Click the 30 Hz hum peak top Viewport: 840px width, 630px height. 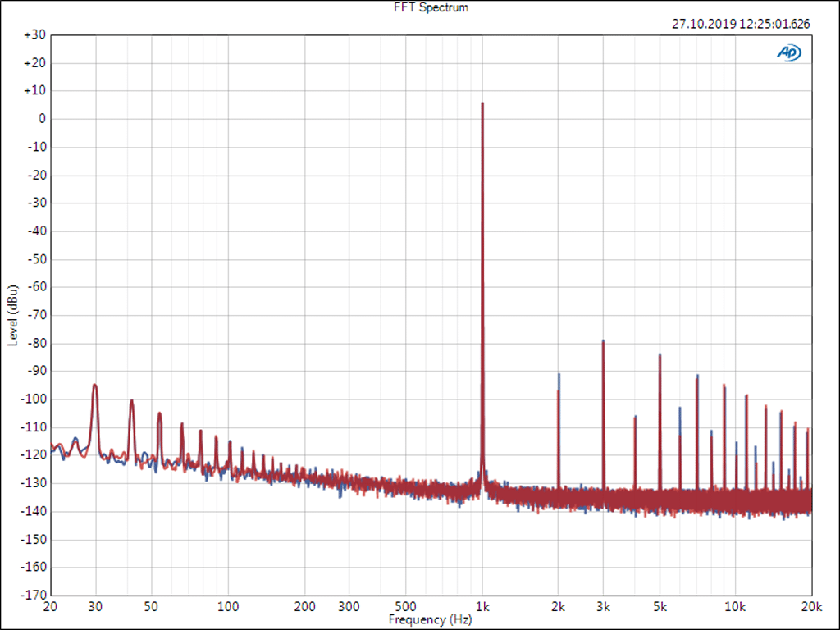pos(95,385)
